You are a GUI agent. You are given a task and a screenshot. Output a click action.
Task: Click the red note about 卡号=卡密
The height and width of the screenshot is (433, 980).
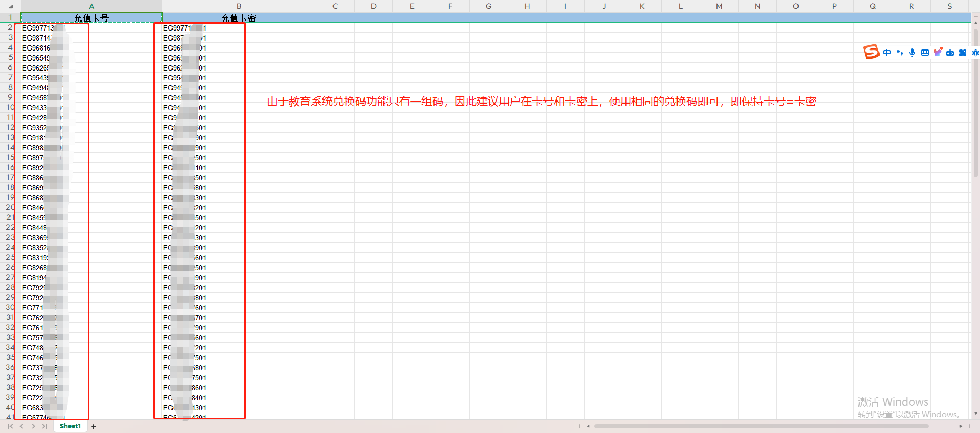541,102
